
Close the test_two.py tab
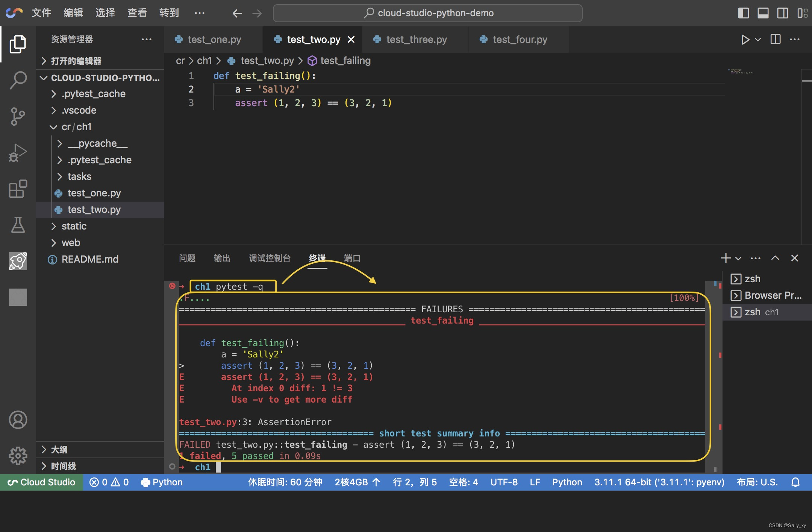coord(351,40)
